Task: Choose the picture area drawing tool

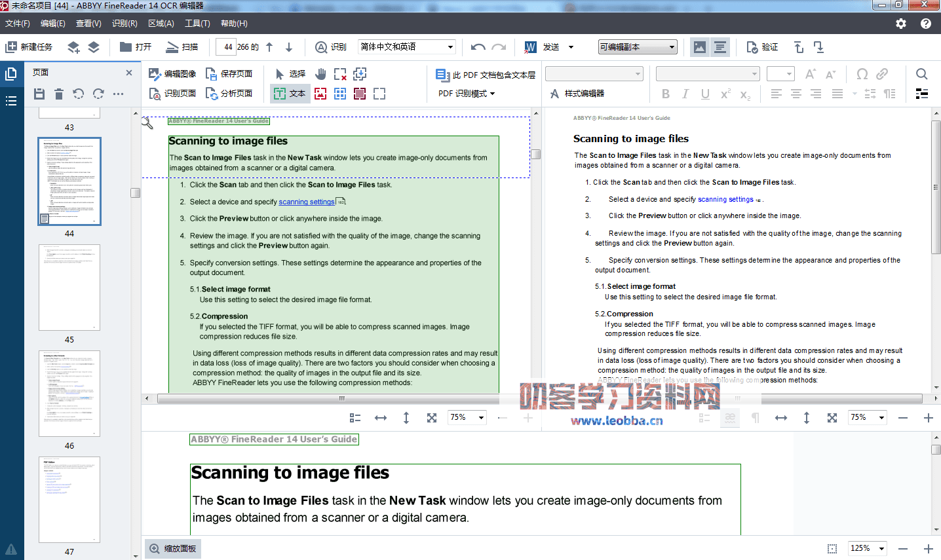Action: point(320,94)
